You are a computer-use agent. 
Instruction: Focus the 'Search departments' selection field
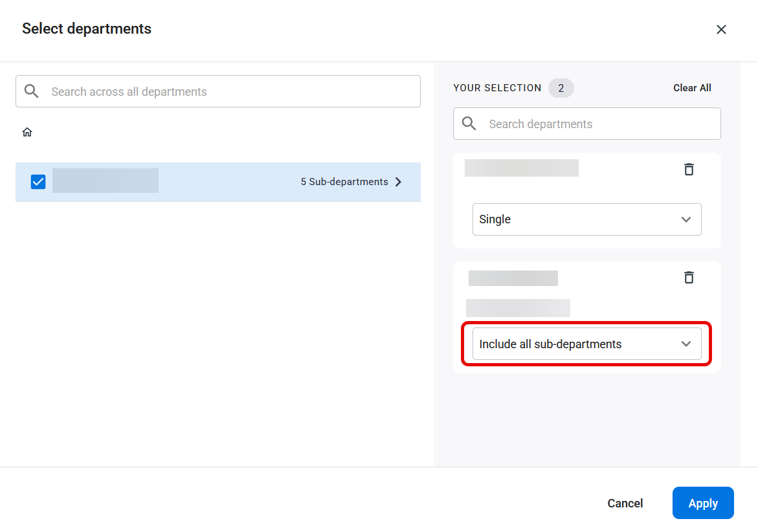[586, 124]
